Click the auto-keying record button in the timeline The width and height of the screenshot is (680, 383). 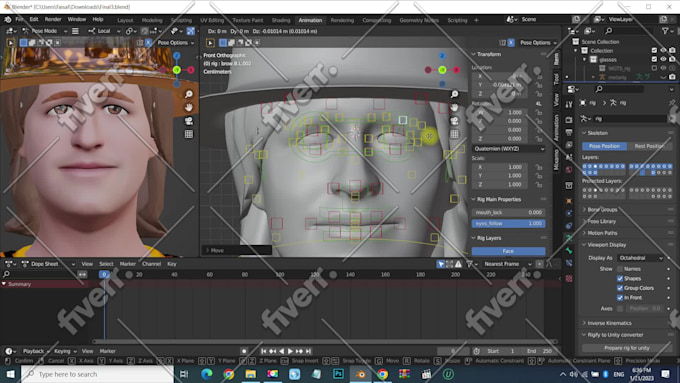(244, 351)
